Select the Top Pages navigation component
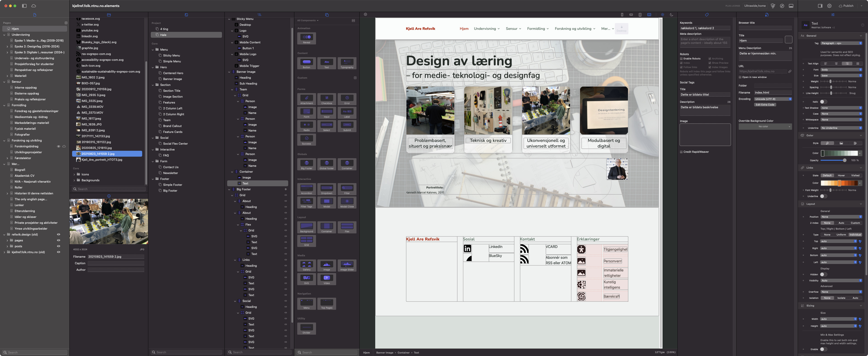Screen dimensions: 868x356 [326, 304]
